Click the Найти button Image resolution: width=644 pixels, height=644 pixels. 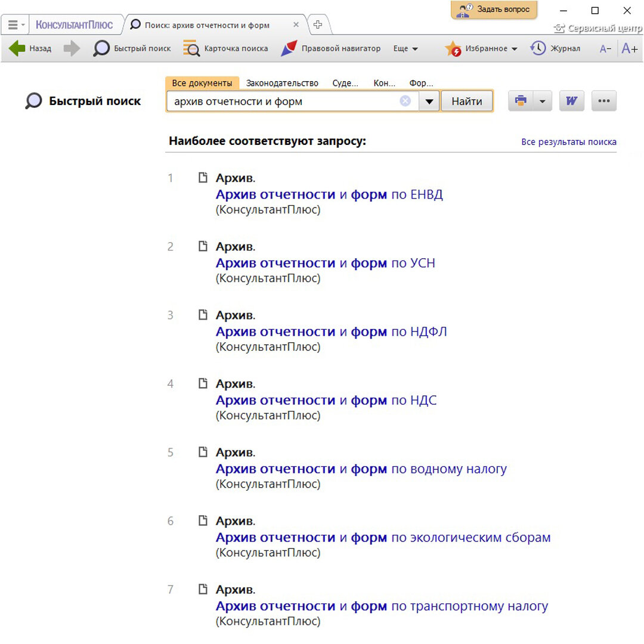467,101
